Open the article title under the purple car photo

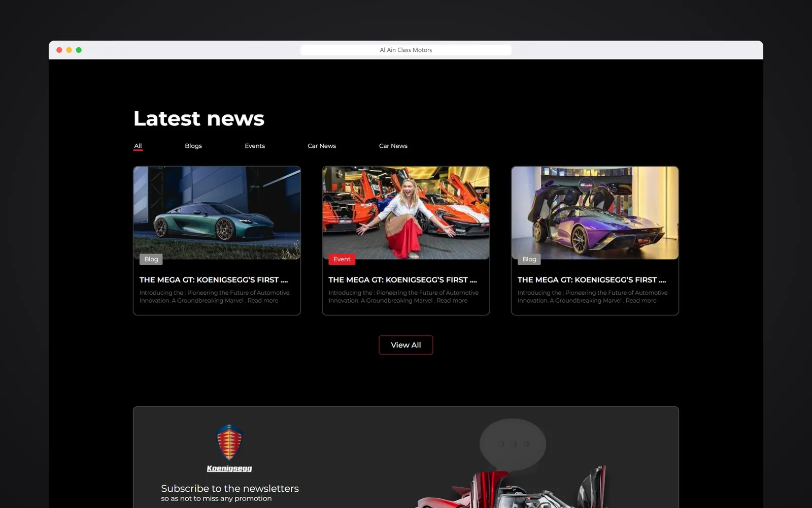(592, 280)
